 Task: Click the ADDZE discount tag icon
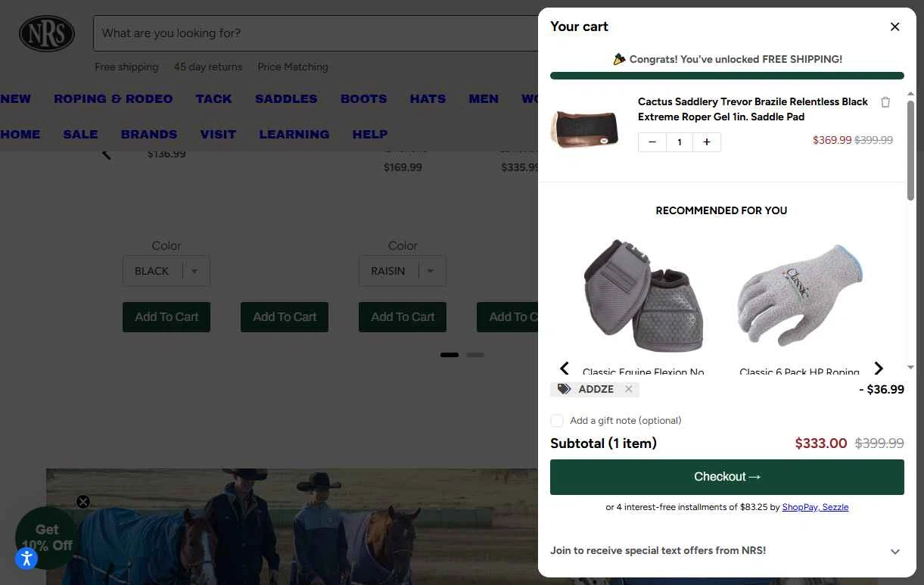[564, 389]
